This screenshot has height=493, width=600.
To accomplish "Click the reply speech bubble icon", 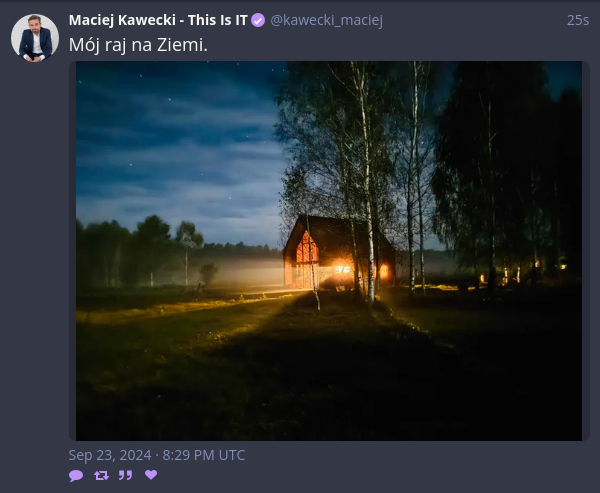I will click(76, 475).
